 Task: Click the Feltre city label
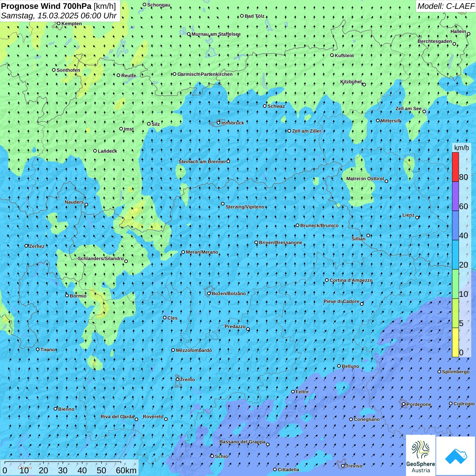[302, 392]
